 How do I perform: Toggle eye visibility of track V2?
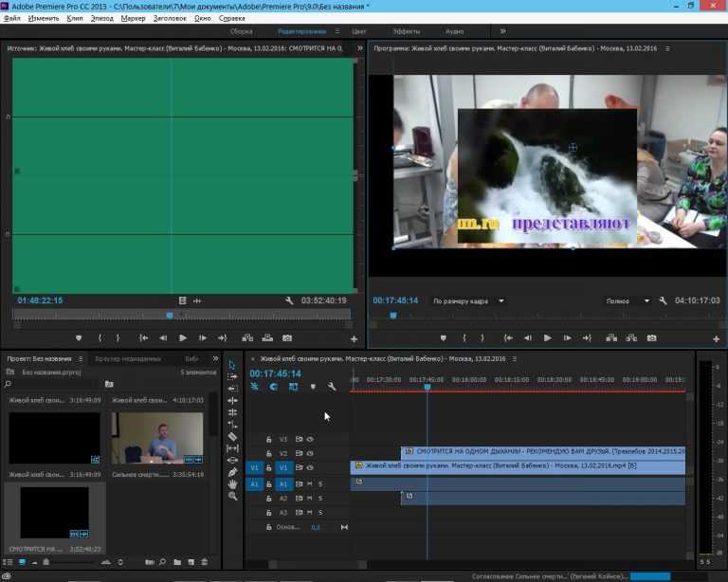click(x=310, y=453)
